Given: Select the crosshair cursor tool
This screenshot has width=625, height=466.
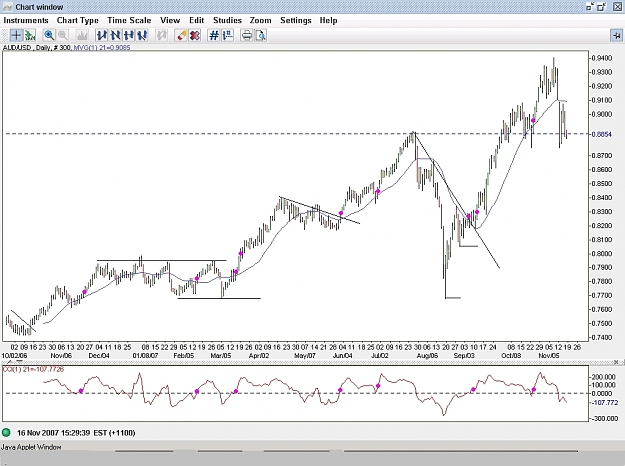Looking at the screenshot, I should pyautogui.click(x=16, y=35).
